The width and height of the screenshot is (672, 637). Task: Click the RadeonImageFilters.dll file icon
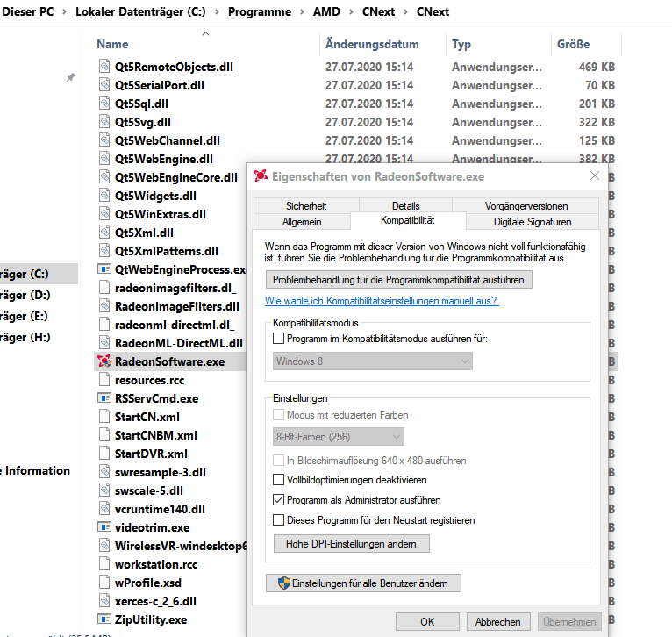104,306
